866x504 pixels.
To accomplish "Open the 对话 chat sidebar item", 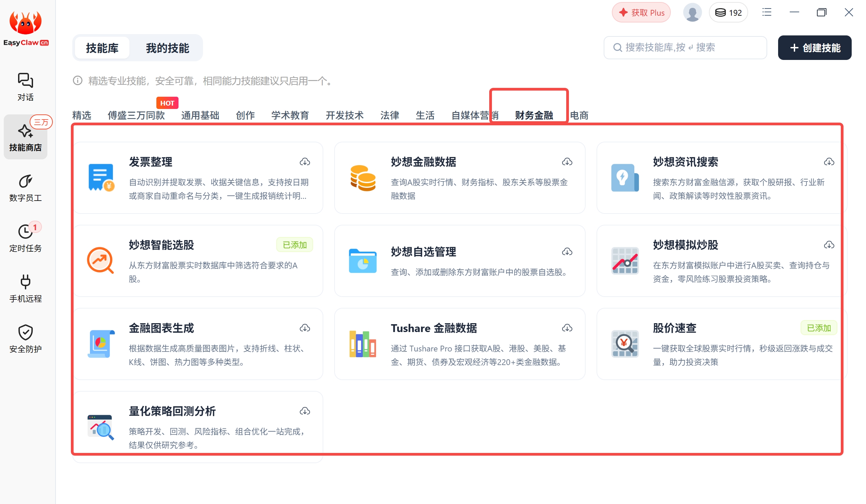I will [x=26, y=87].
